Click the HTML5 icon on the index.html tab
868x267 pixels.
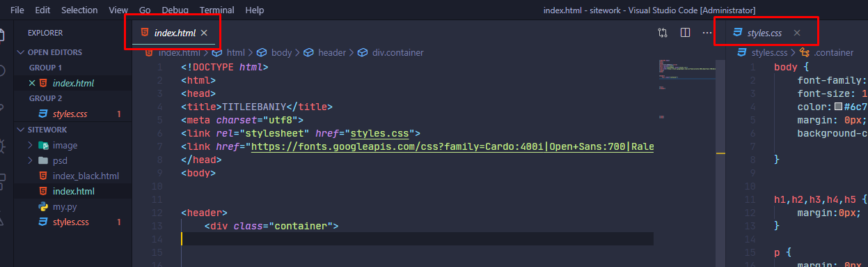[x=144, y=33]
